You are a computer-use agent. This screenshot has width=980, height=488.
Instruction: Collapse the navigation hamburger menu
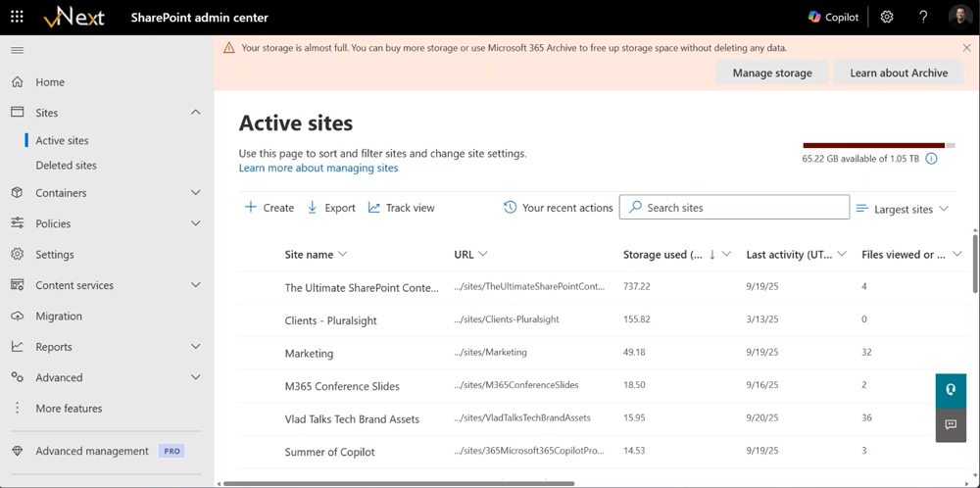pyautogui.click(x=18, y=51)
